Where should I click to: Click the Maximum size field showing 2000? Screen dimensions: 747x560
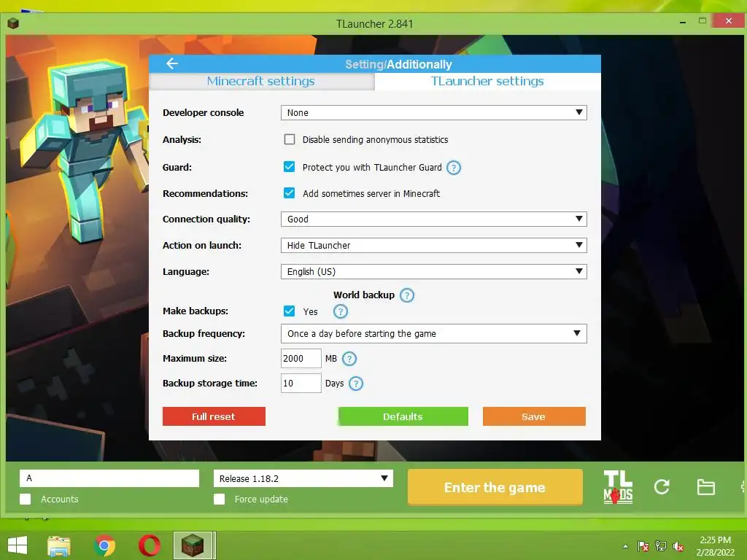tap(301, 359)
